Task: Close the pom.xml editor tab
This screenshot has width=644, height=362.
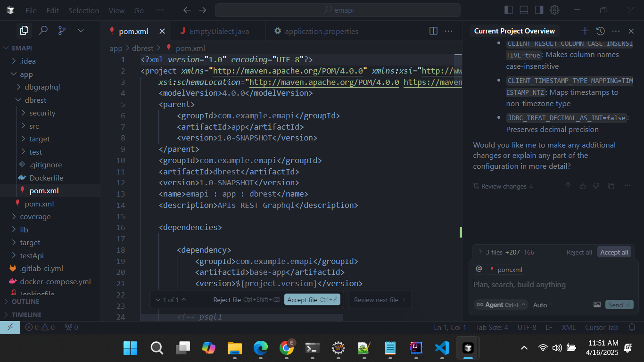Action: coord(162,31)
